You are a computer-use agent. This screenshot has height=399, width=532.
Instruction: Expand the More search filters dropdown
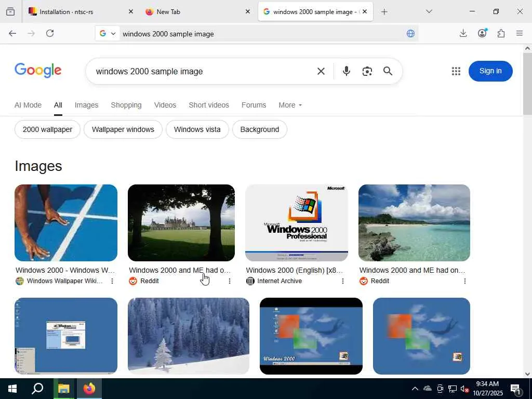click(x=290, y=105)
